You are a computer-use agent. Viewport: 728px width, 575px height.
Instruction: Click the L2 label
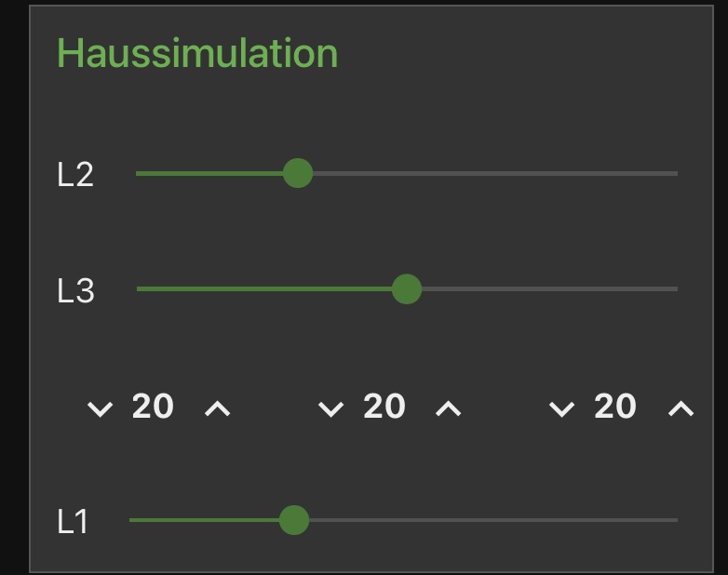click(75, 175)
